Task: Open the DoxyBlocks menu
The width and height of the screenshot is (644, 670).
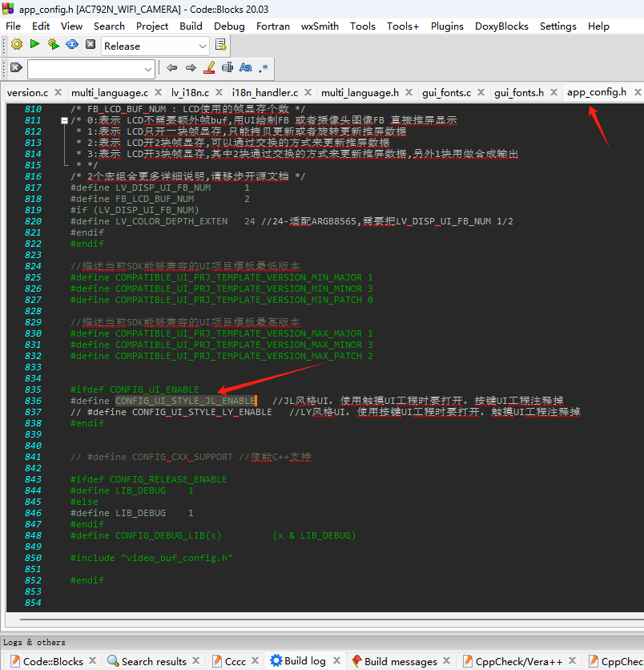Action: [x=501, y=26]
